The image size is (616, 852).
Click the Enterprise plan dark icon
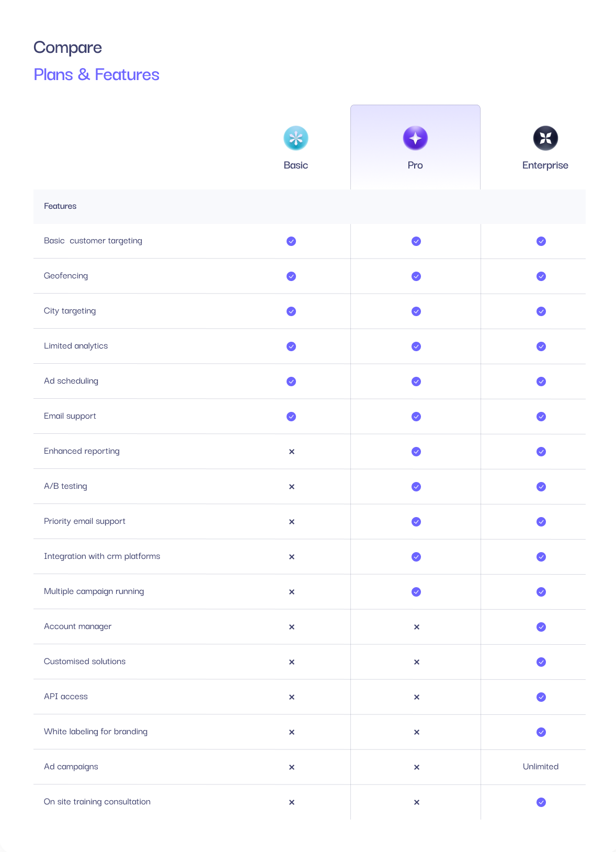(545, 138)
